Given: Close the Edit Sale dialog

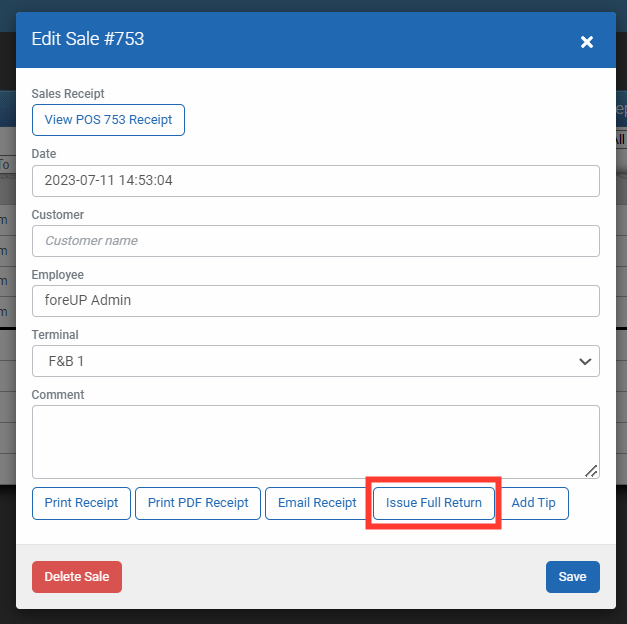Looking at the screenshot, I should tap(587, 41).
